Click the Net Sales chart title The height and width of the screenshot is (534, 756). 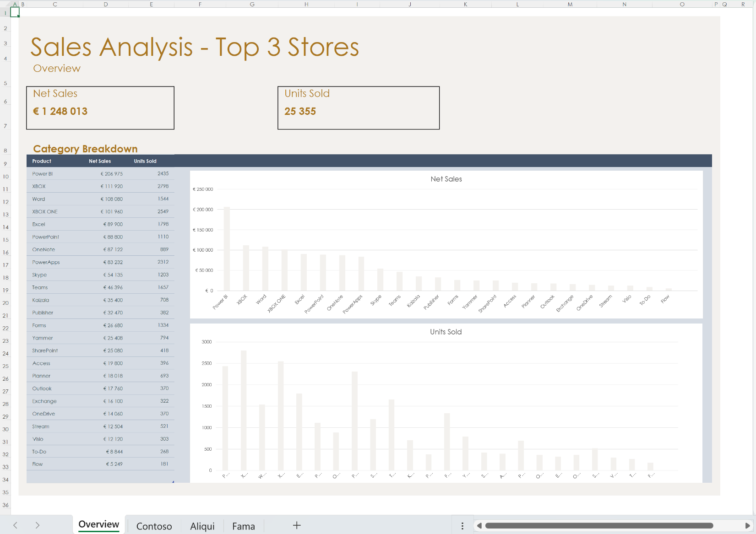tap(446, 179)
